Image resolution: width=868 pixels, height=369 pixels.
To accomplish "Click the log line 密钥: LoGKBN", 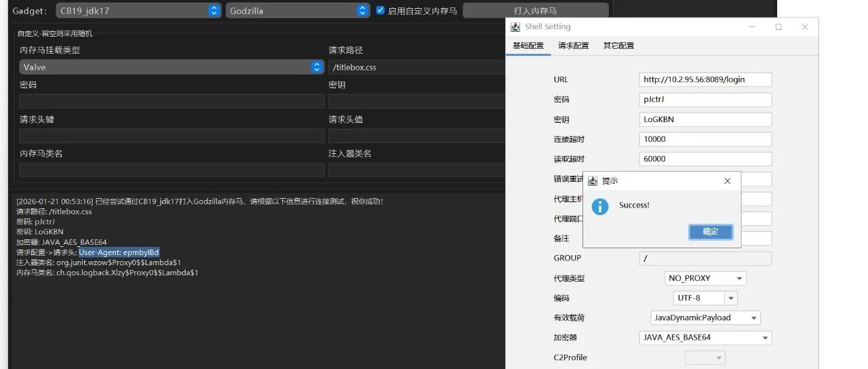I will coord(39,232).
